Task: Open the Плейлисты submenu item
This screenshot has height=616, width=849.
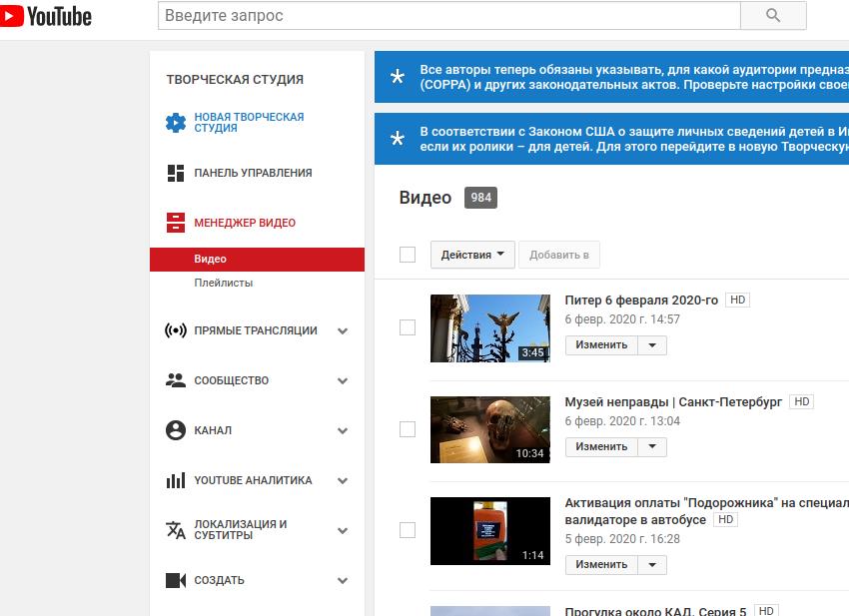Action: pyautogui.click(x=224, y=283)
